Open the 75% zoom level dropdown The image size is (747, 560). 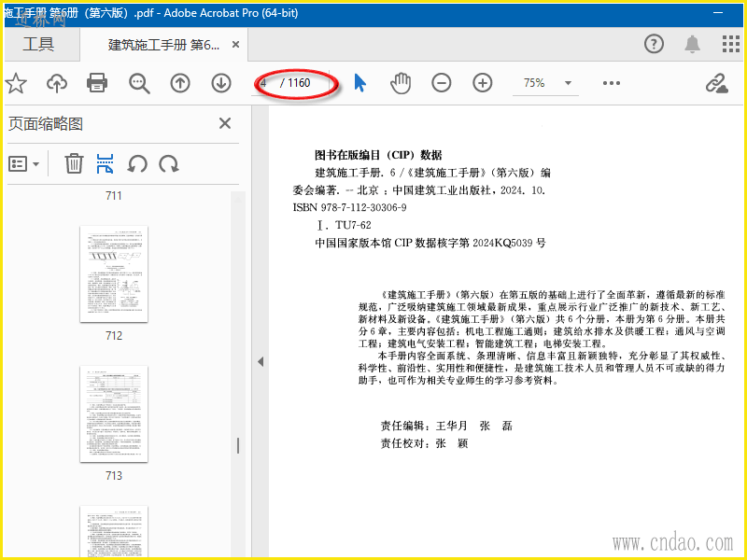(545, 83)
